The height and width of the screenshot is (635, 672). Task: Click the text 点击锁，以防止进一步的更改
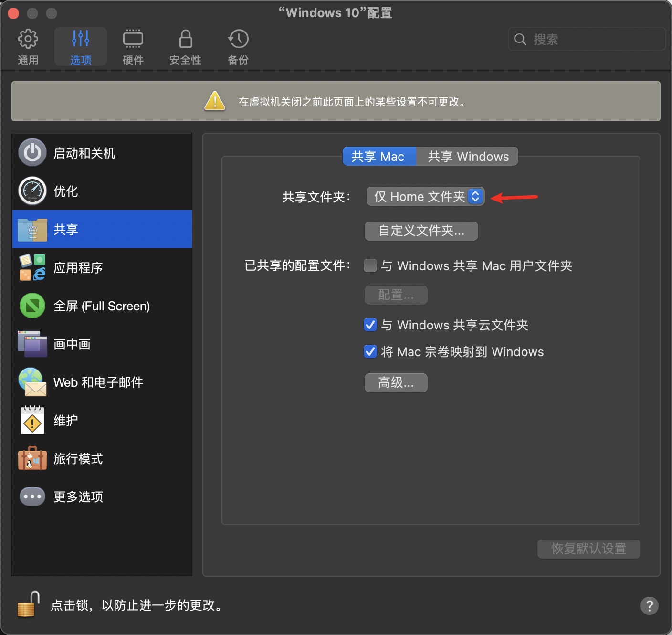coord(136,605)
